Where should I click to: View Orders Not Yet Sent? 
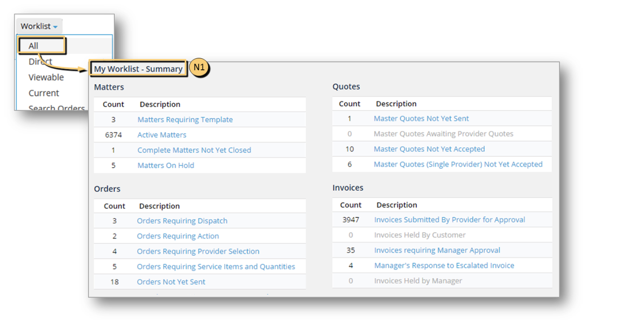tap(171, 282)
